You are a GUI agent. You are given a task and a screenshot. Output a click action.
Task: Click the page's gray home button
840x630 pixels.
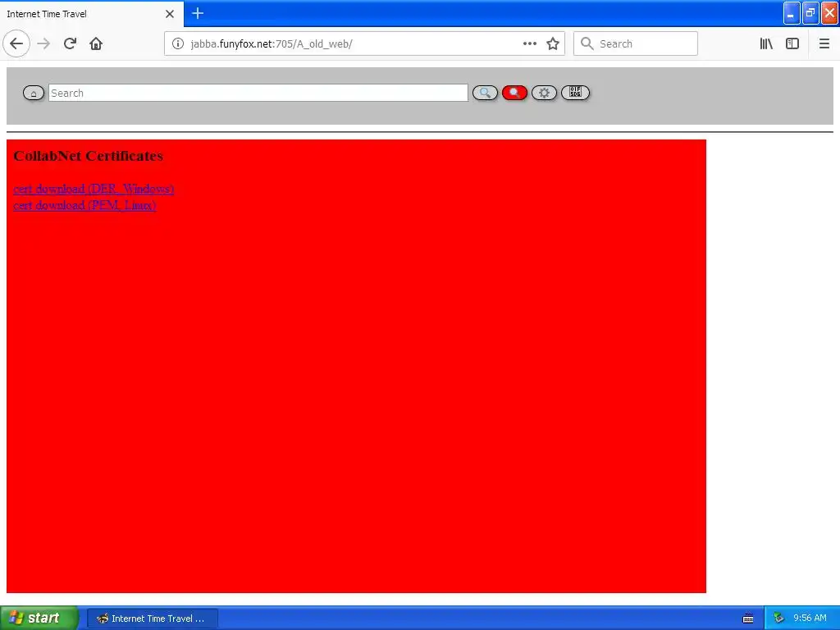(x=33, y=94)
